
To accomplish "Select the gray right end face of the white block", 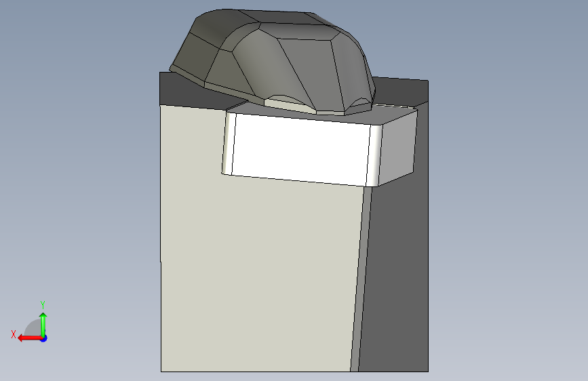I will click(397, 148).
